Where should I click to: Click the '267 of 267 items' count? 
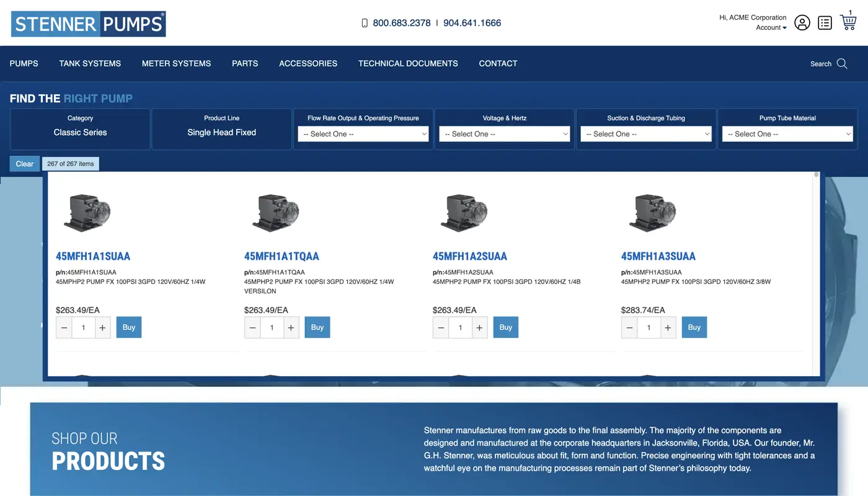(x=71, y=164)
